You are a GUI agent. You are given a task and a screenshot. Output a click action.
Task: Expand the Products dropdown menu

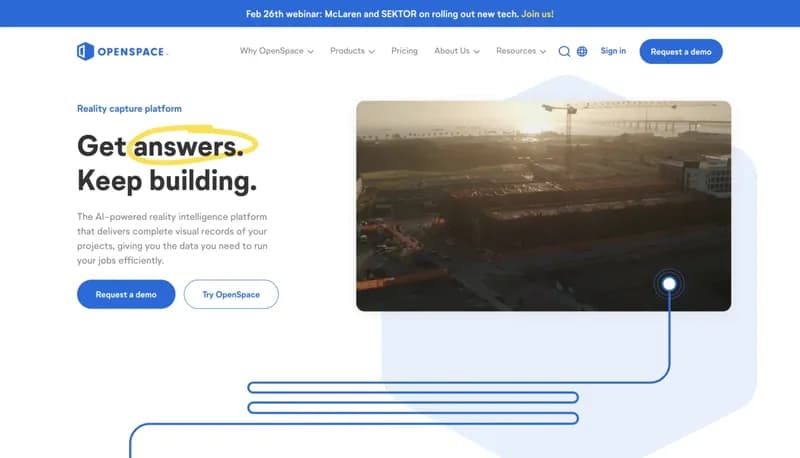tap(352, 51)
